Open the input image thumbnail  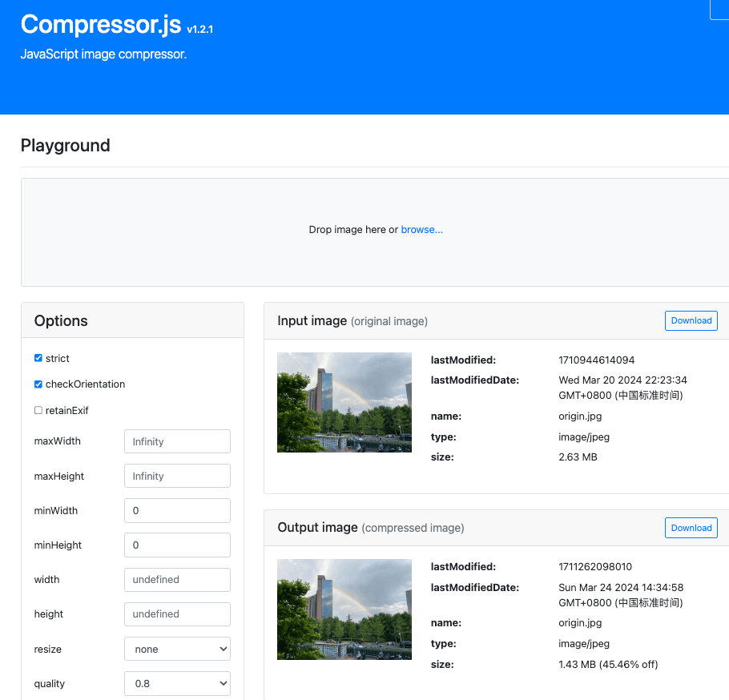344,402
